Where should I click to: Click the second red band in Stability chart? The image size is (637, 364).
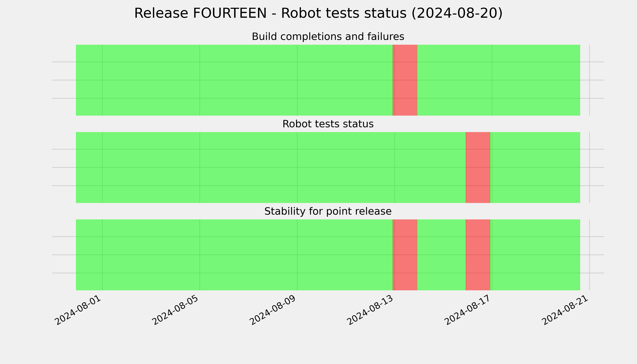tap(478, 255)
